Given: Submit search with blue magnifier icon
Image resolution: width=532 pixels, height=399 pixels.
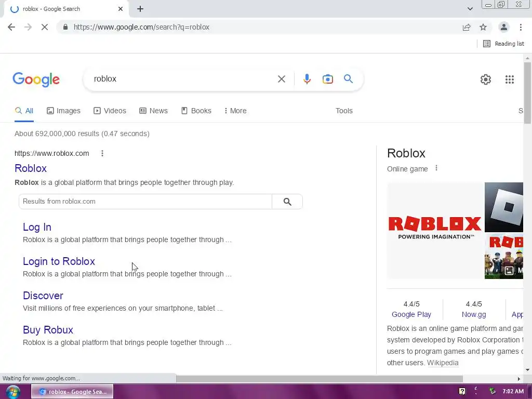Looking at the screenshot, I should (x=348, y=79).
